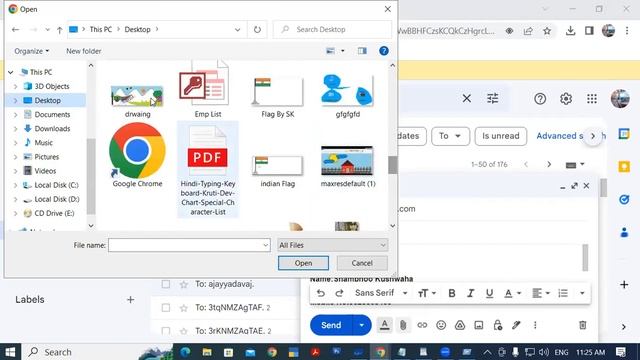
Task: Star the 'To: 3tqNMZAgTAF.' email
Action: tap(184, 308)
